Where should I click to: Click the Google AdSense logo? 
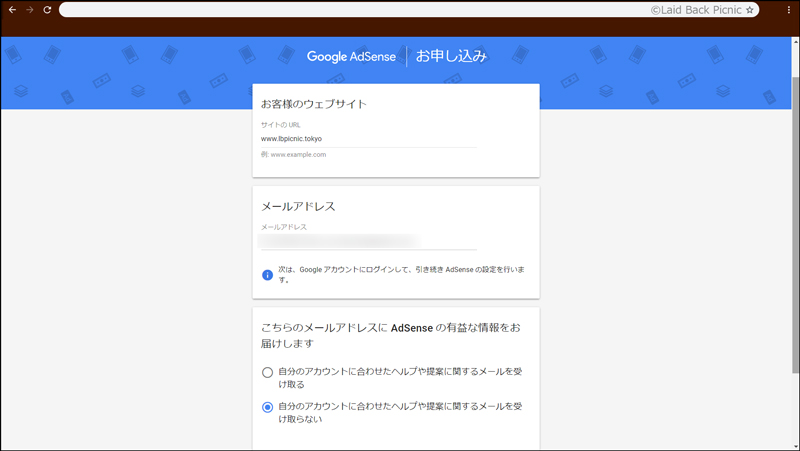(351, 56)
